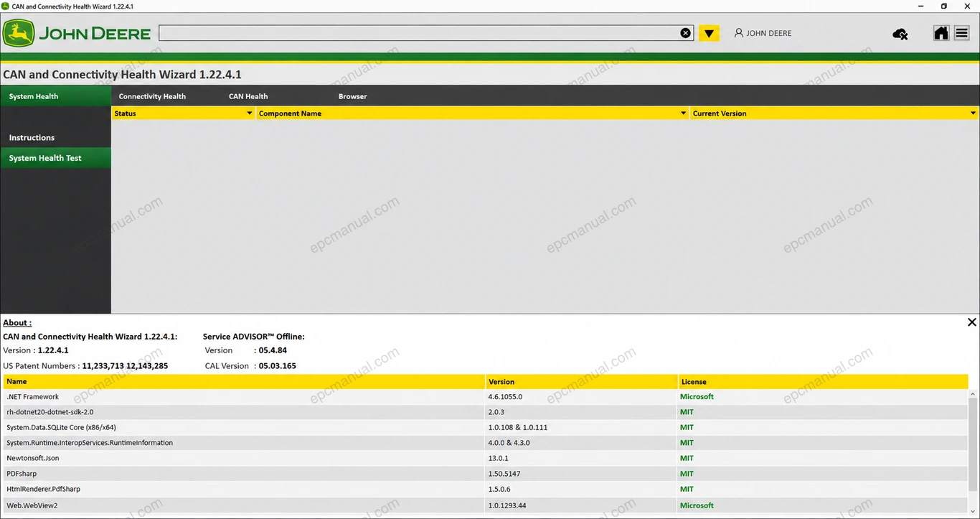Click the Version column header in About table
This screenshot has width=980, height=519.
pyautogui.click(x=582, y=382)
